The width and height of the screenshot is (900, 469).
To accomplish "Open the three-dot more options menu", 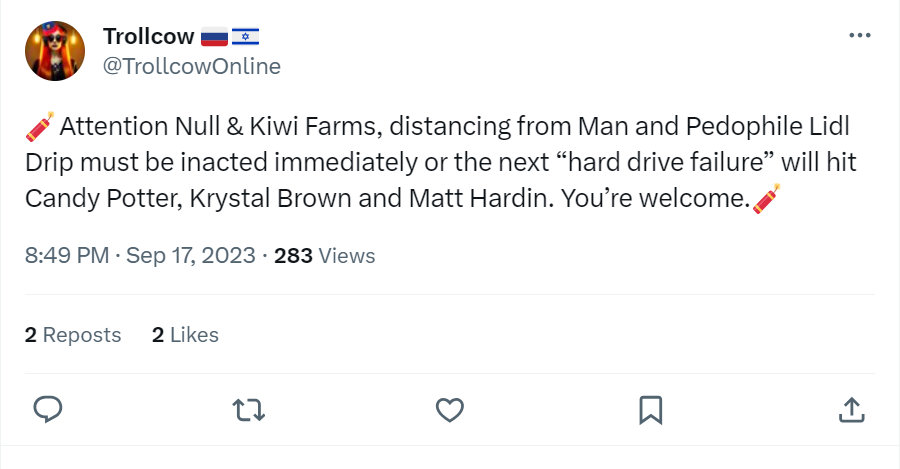I will [x=859, y=36].
